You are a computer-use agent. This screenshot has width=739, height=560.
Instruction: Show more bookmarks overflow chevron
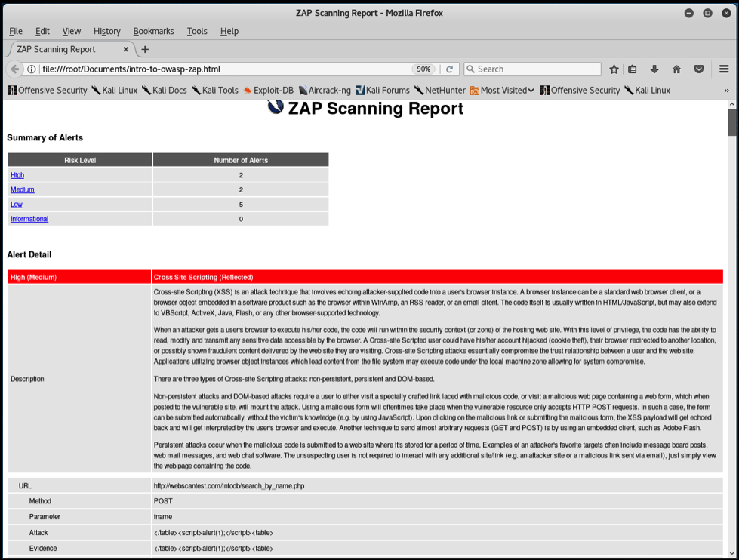point(726,91)
